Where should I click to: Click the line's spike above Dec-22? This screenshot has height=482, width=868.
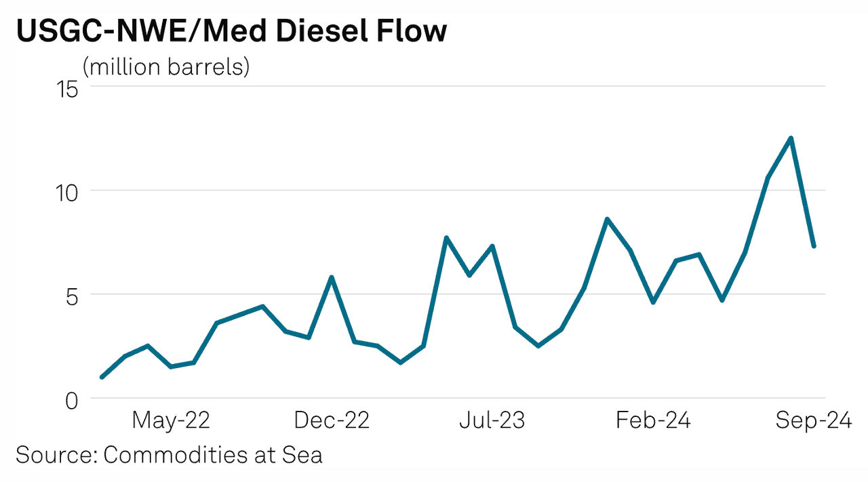(331, 277)
